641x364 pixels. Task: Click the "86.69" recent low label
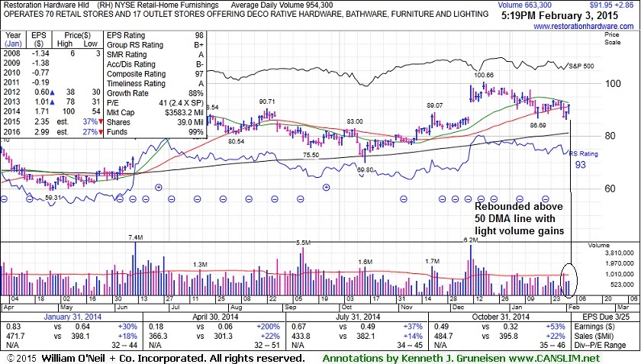pyautogui.click(x=538, y=125)
